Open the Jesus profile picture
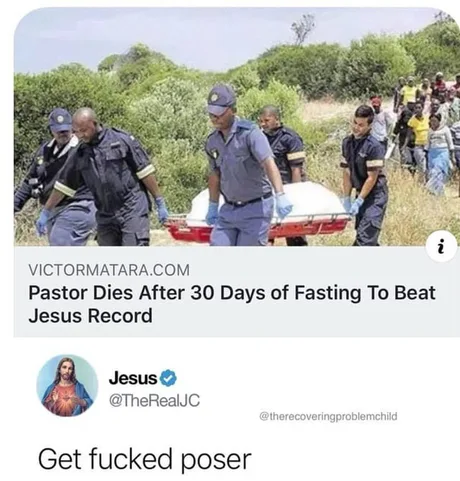Screen dimensions: 460x481 pyautogui.click(x=67, y=386)
